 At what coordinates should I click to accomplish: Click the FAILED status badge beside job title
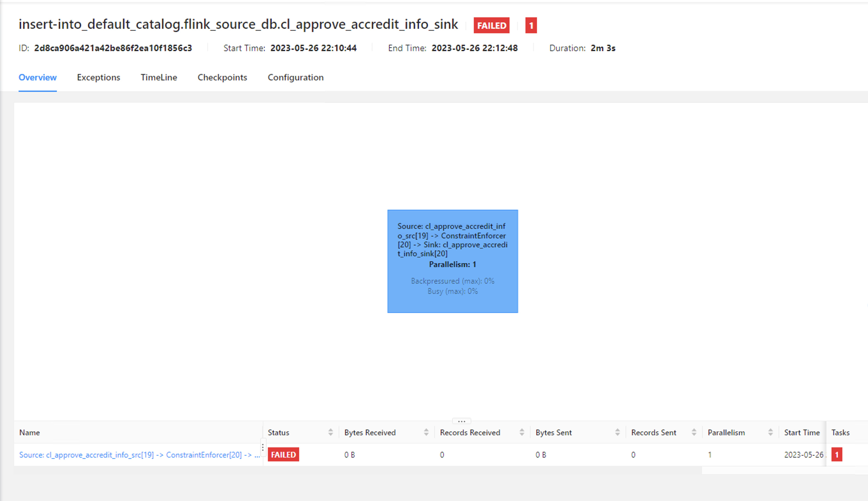coord(491,25)
